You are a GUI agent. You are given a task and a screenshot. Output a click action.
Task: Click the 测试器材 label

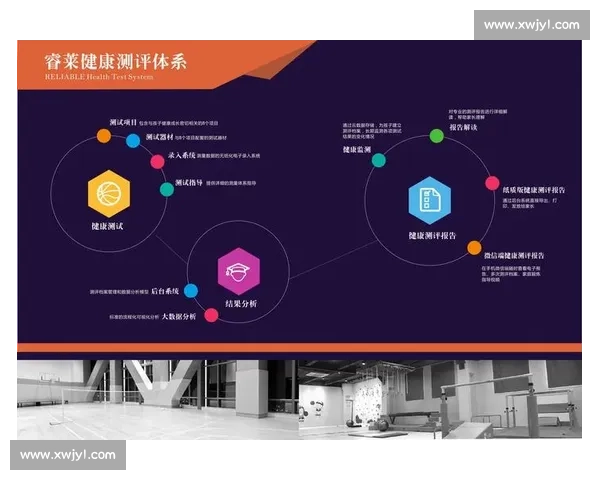160,137
